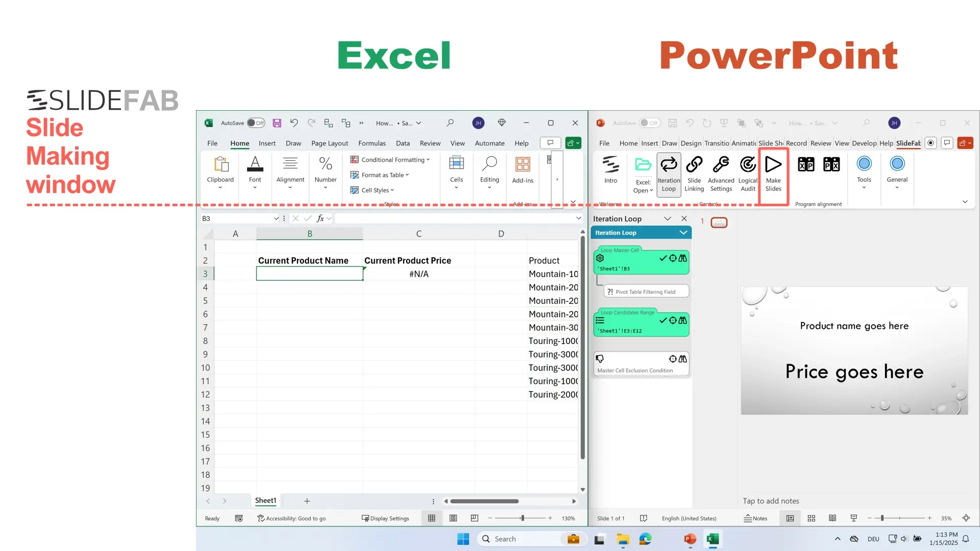Viewport: 980px width, 551px height.
Task: Click Master Cell Exclusion Condition button
Action: 641,364
